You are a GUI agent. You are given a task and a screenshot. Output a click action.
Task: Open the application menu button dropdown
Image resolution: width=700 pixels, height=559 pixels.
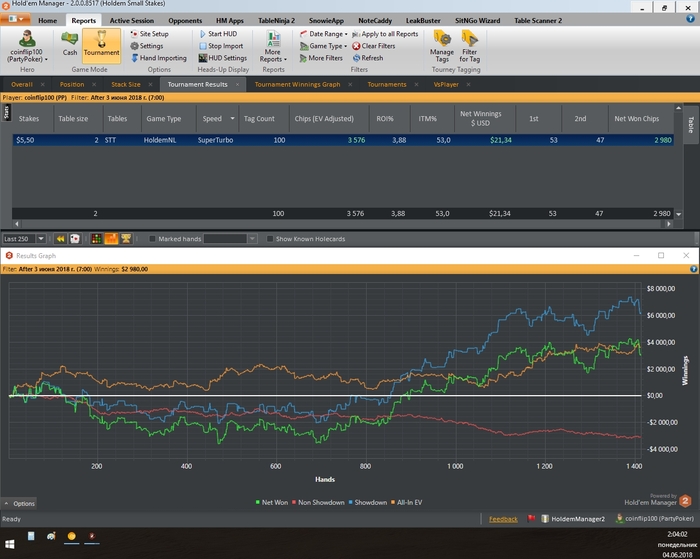tap(16, 19)
